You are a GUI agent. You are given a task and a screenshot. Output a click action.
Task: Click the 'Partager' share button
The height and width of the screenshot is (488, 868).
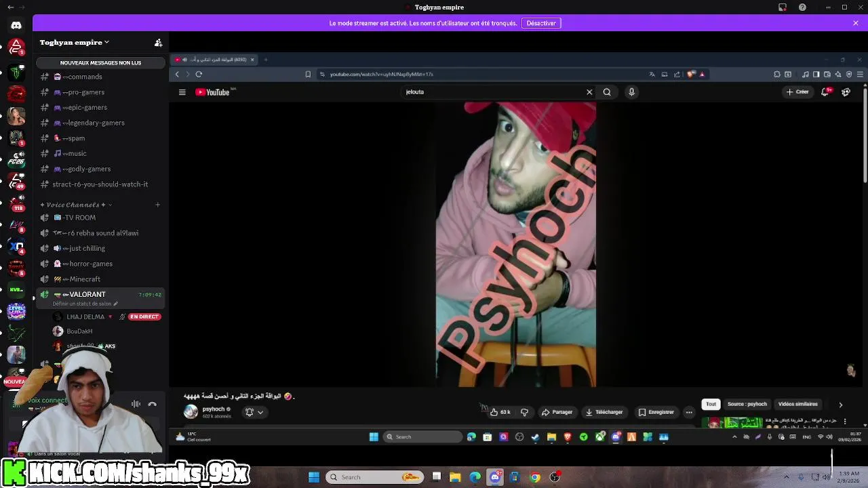[557, 412]
